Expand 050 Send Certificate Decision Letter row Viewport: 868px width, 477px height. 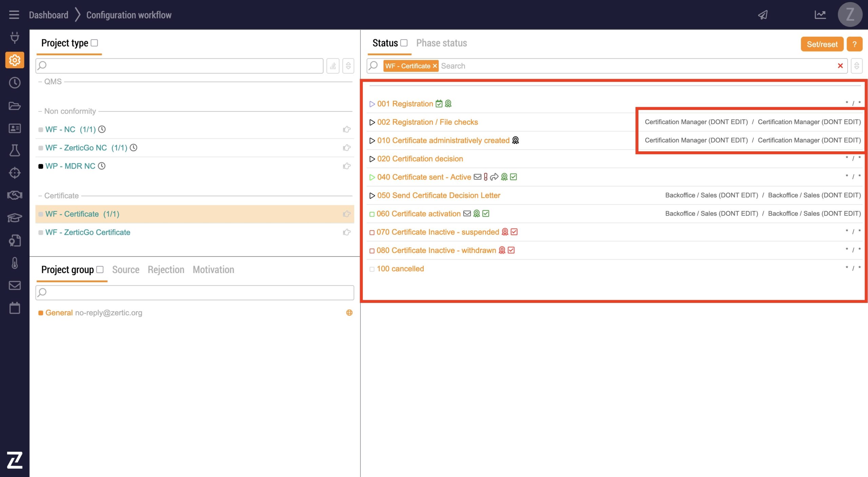pyautogui.click(x=372, y=196)
